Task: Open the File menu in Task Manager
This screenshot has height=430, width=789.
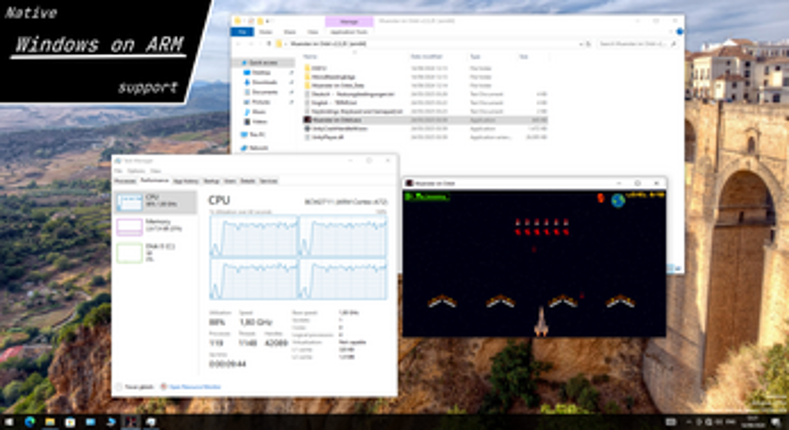Action: 118,171
